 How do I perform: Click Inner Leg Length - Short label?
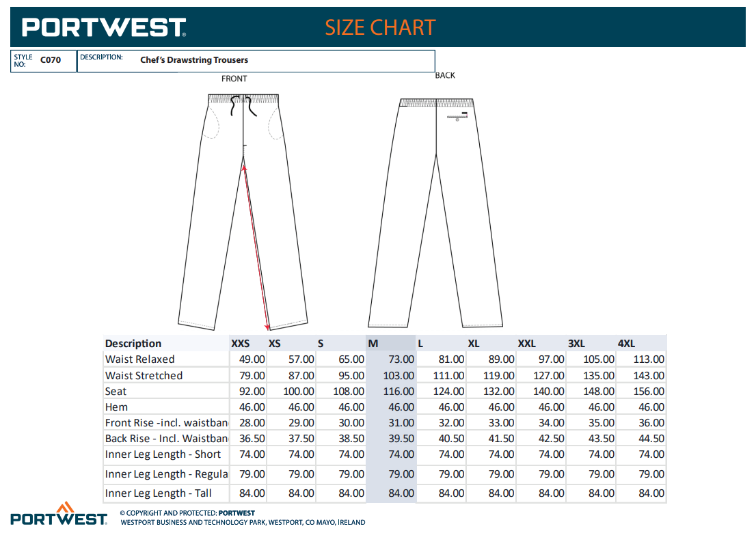click(x=163, y=454)
